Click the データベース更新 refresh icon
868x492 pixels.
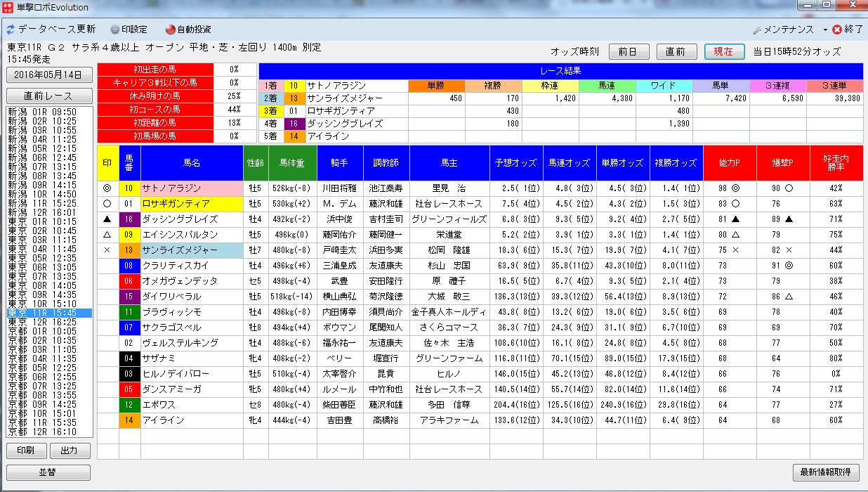(11, 30)
